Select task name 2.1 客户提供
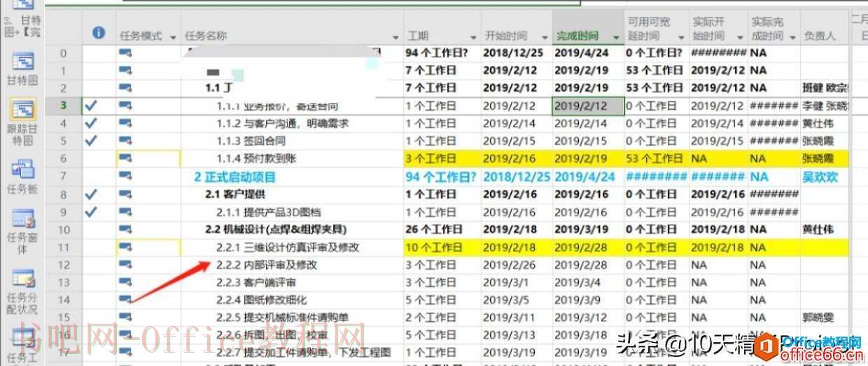Viewport: 868px width, 366px height. (235, 194)
